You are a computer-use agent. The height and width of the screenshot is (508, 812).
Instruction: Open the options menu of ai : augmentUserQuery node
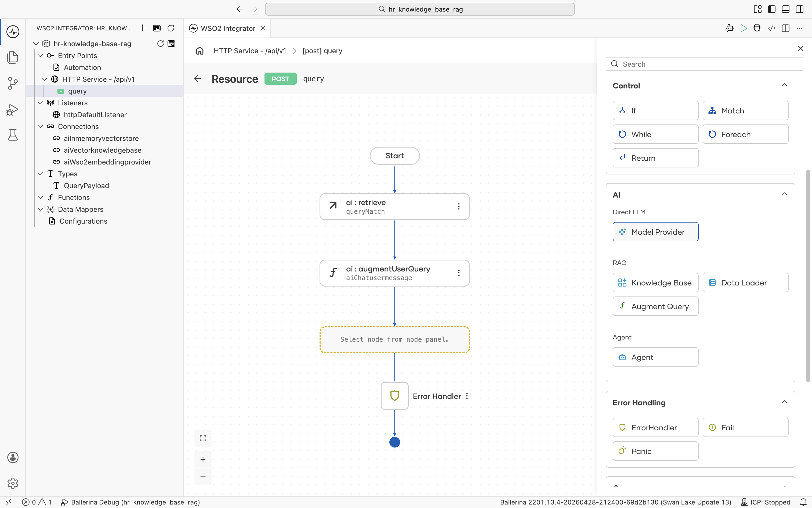pyautogui.click(x=459, y=273)
